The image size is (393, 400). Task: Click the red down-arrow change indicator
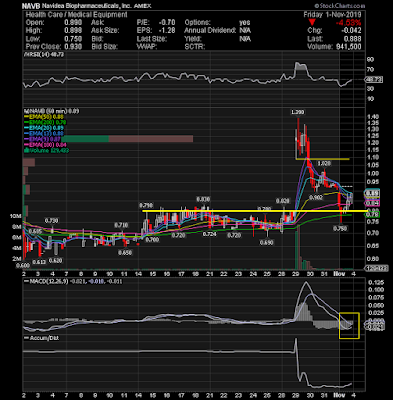coord(312,22)
